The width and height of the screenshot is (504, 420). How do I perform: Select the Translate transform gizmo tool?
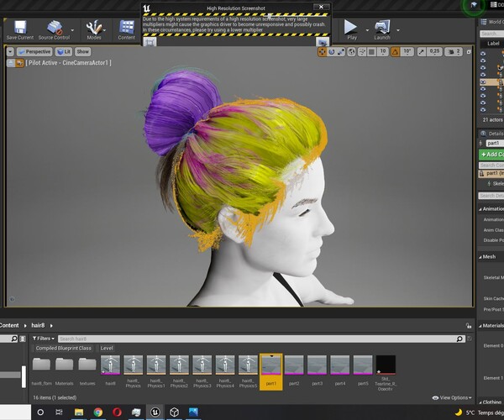pos(322,52)
